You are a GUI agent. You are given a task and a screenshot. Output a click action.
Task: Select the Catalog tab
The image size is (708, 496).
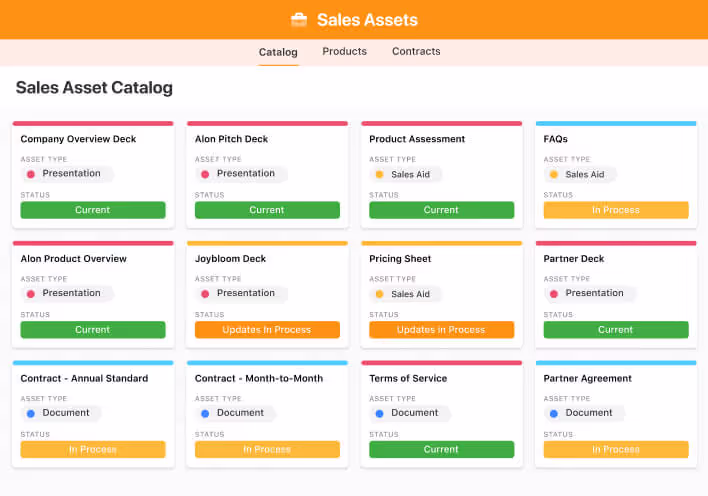(x=278, y=52)
